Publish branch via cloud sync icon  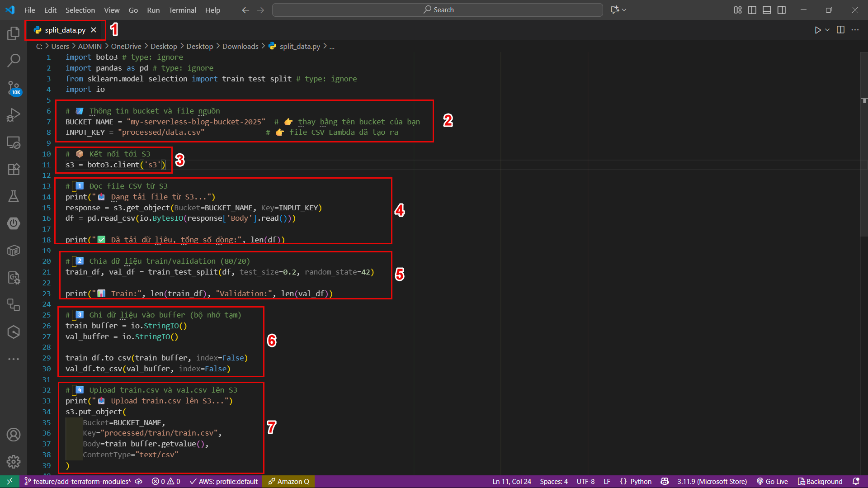tap(139, 481)
